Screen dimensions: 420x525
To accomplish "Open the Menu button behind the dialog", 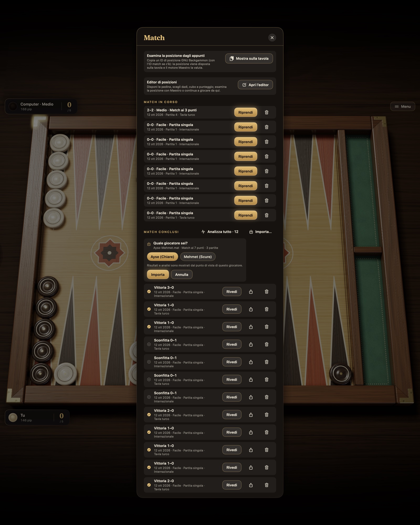I will click(x=402, y=107).
